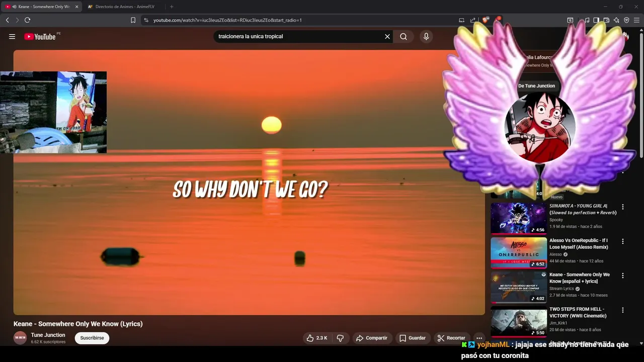The height and width of the screenshot is (362, 644).
Task: Open site settings icon in address bar
Action: coord(146,20)
